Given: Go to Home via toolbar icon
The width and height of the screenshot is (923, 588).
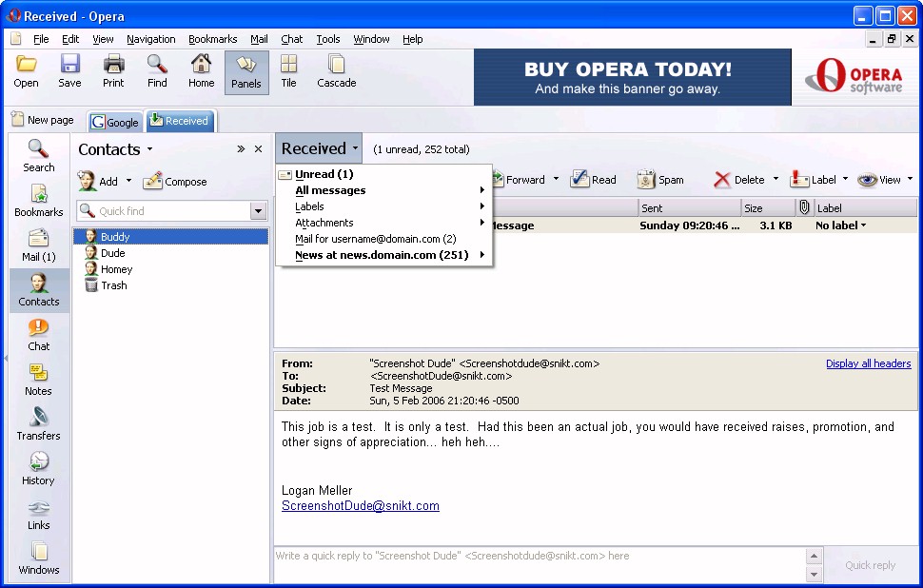Looking at the screenshot, I should 202,71.
